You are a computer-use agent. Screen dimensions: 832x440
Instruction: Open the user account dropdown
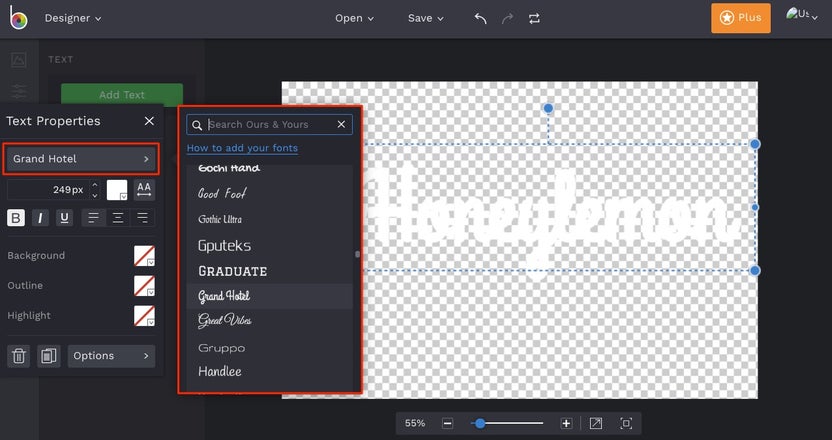[801, 14]
